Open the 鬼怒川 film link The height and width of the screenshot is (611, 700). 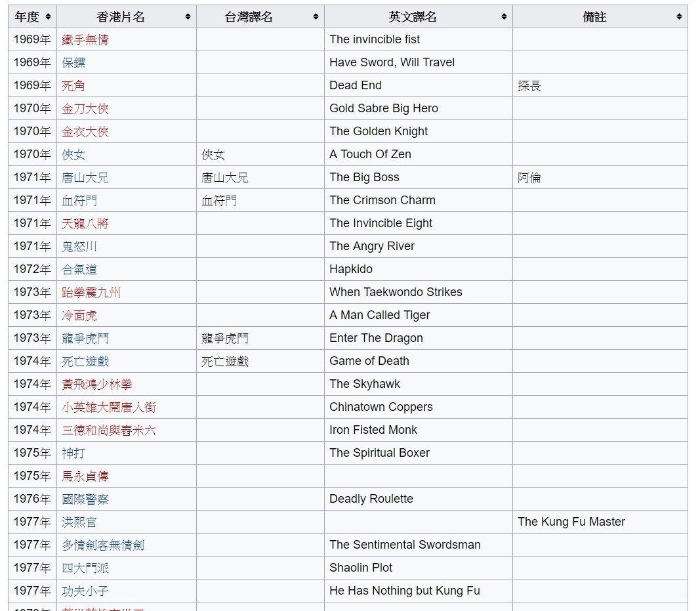[79, 247]
